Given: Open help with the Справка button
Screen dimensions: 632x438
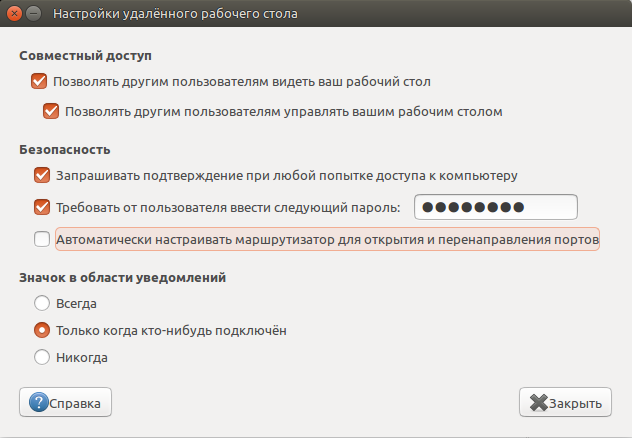Looking at the screenshot, I should coord(66,403).
